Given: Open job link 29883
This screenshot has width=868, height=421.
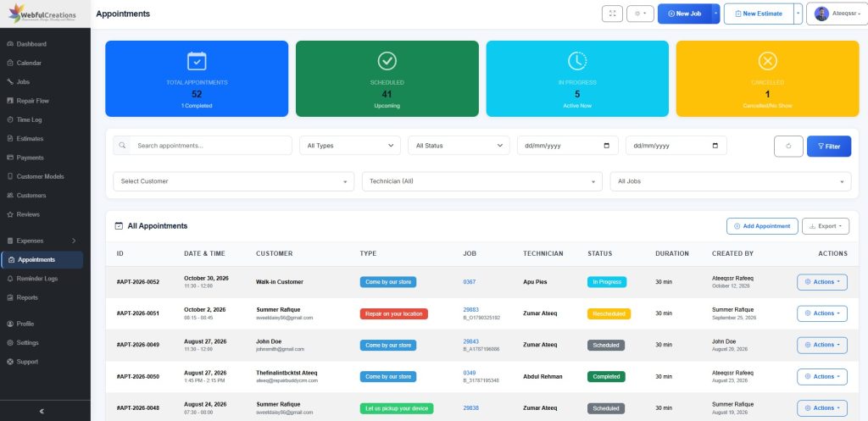Looking at the screenshot, I should click(471, 310).
